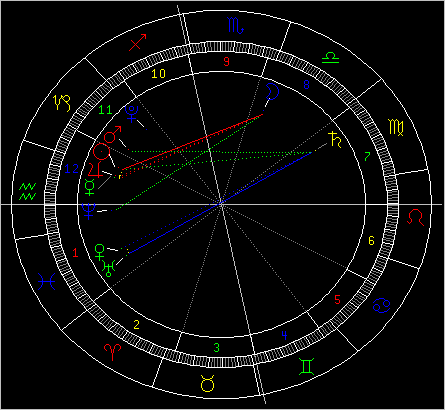The width and height of the screenshot is (445, 410).
Task: Click the green Aquarius wave symbol
Action: [x=27, y=191]
